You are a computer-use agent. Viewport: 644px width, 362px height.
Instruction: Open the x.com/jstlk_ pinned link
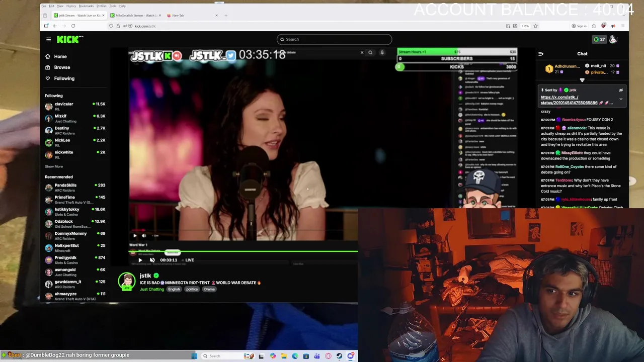coord(569,100)
